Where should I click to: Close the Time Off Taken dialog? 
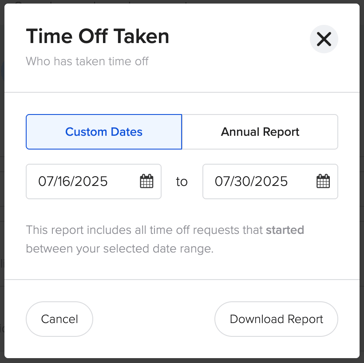pyautogui.click(x=324, y=39)
